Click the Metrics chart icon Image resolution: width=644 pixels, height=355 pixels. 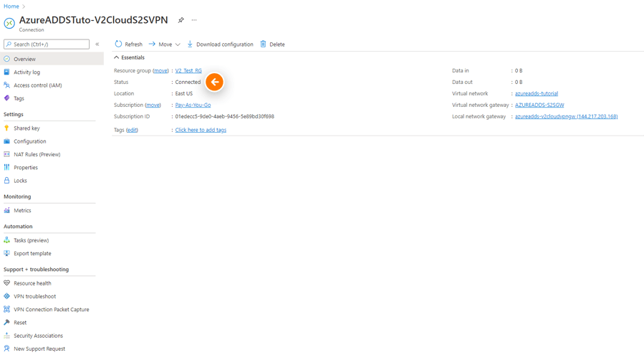(x=6, y=210)
